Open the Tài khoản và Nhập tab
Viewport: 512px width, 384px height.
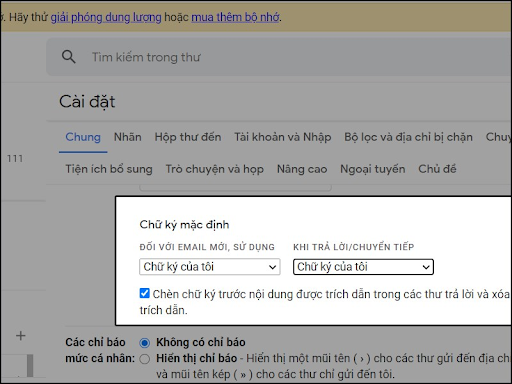tap(283, 137)
